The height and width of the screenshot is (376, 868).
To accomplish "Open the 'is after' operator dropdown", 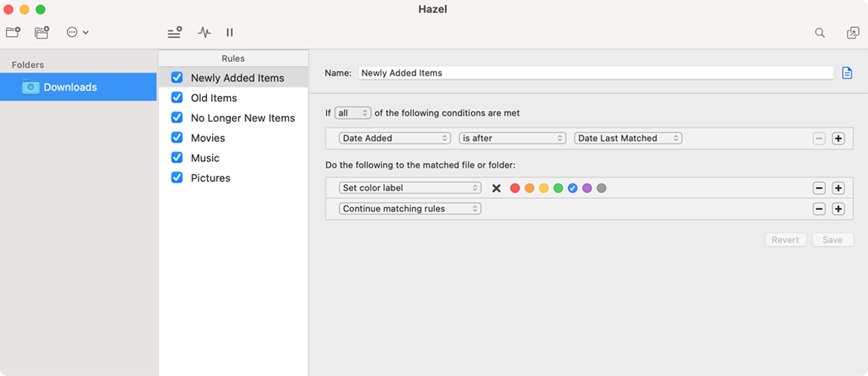I will [512, 138].
